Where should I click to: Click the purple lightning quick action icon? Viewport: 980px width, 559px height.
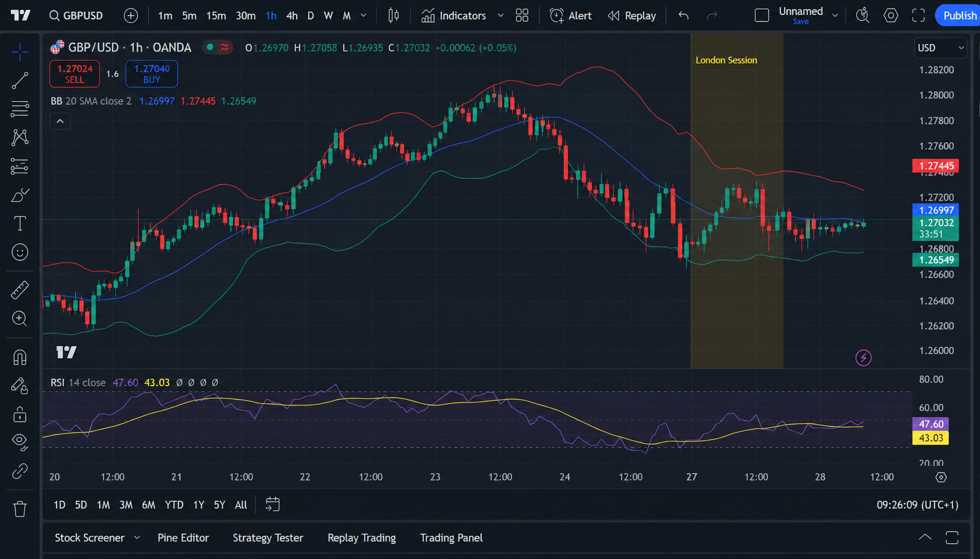tap(863, 357)
